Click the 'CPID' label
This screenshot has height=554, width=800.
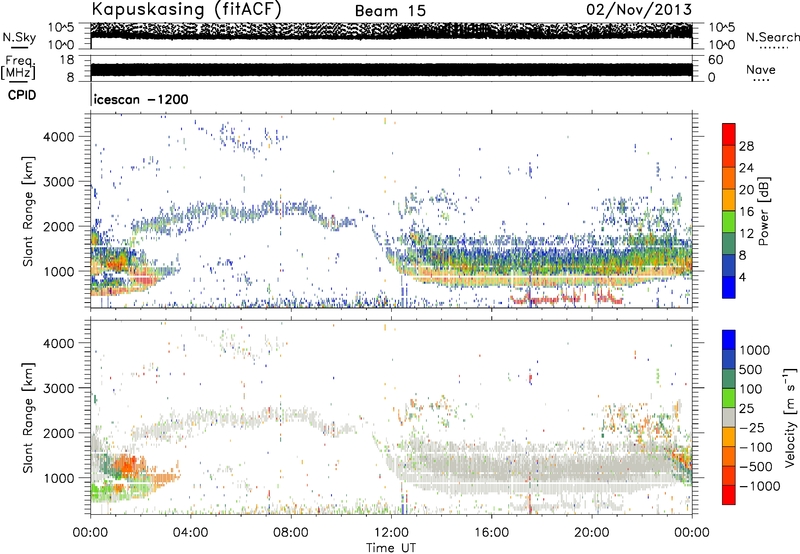[22, 95]
